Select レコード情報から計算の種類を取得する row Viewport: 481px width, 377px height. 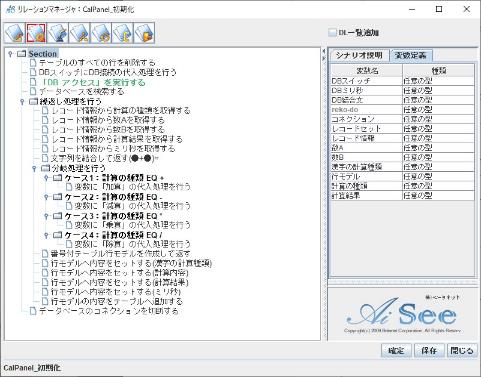[121, 111]
